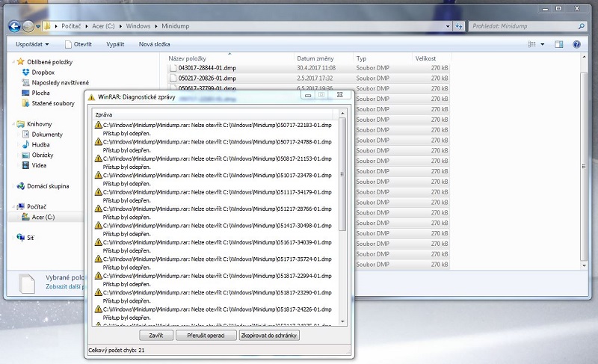Click Zkopírovat do schránky button
Screen dimensions: 598x364
(x=269, y=336)
